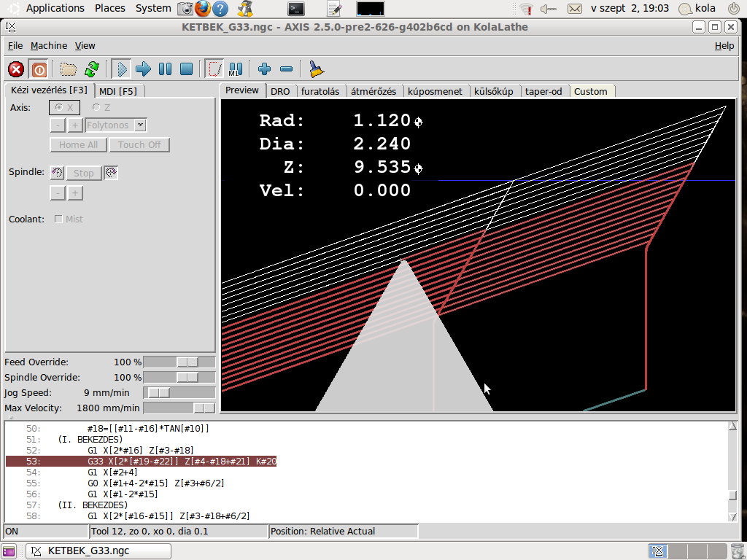747x560 pixels.
Task: Clear live plot with the brush icon
Action: coord(316,69)
